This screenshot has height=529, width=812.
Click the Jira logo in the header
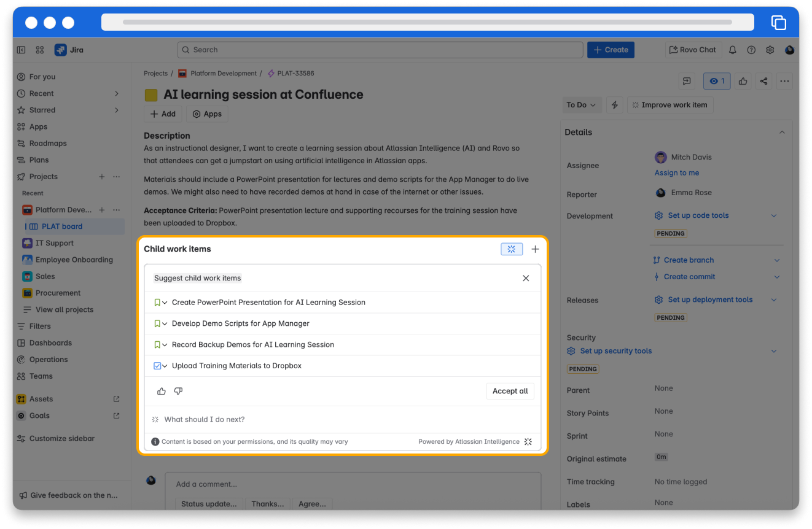point(69,50)
